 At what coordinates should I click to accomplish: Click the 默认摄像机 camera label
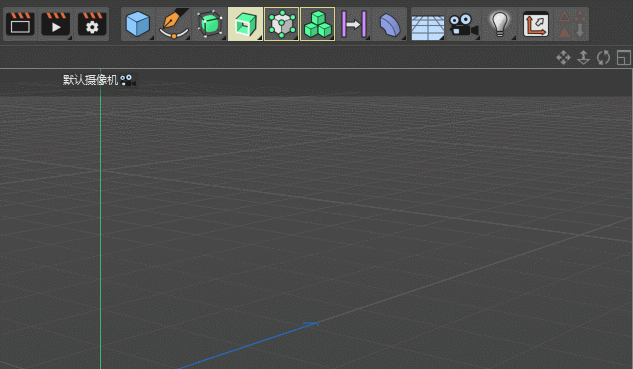(90, 80)
